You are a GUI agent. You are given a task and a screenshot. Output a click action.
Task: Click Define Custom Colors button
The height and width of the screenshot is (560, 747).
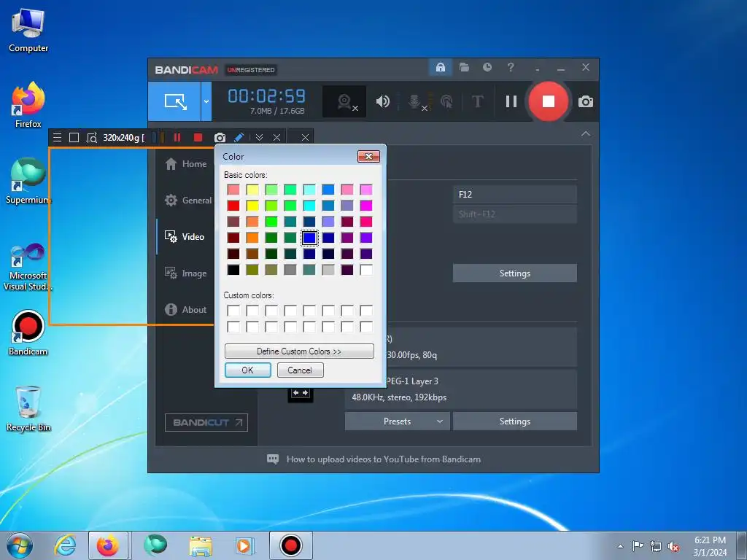tap(299, 351)
